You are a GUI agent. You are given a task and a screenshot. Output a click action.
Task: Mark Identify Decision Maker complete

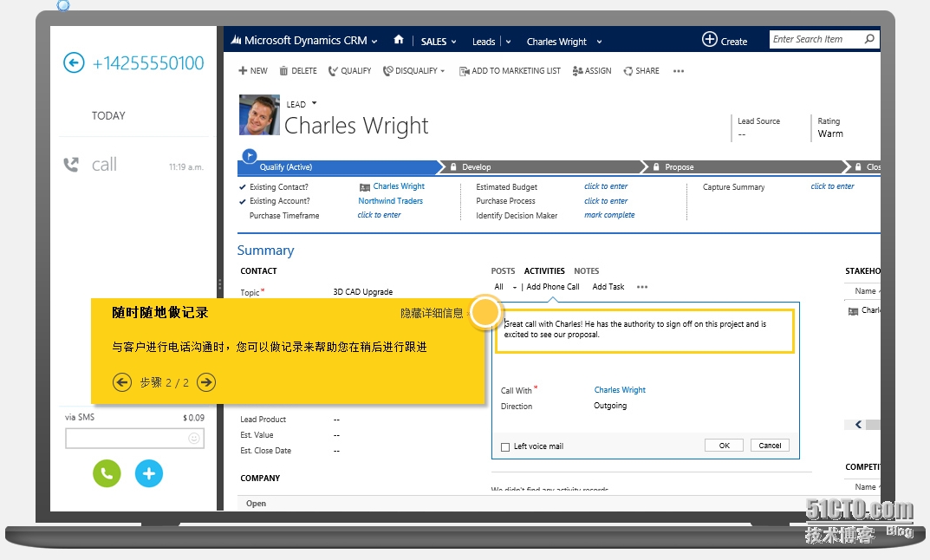pos(609,215)
